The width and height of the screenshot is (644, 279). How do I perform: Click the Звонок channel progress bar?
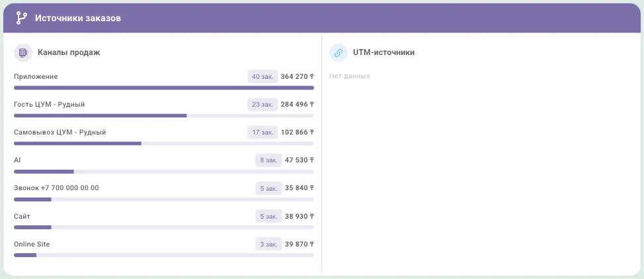point(164,199)
